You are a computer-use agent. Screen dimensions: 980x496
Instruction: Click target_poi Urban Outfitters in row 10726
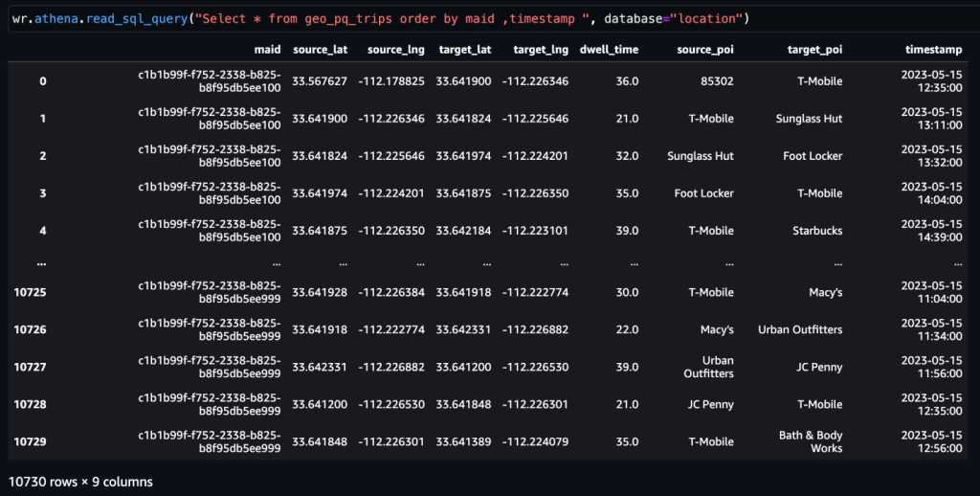[x=800, y=329]
